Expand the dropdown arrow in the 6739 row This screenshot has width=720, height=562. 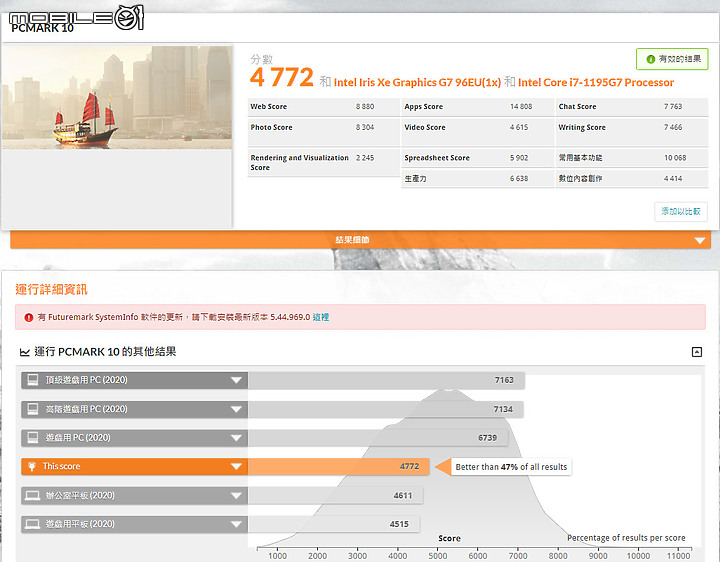point(236,438)
